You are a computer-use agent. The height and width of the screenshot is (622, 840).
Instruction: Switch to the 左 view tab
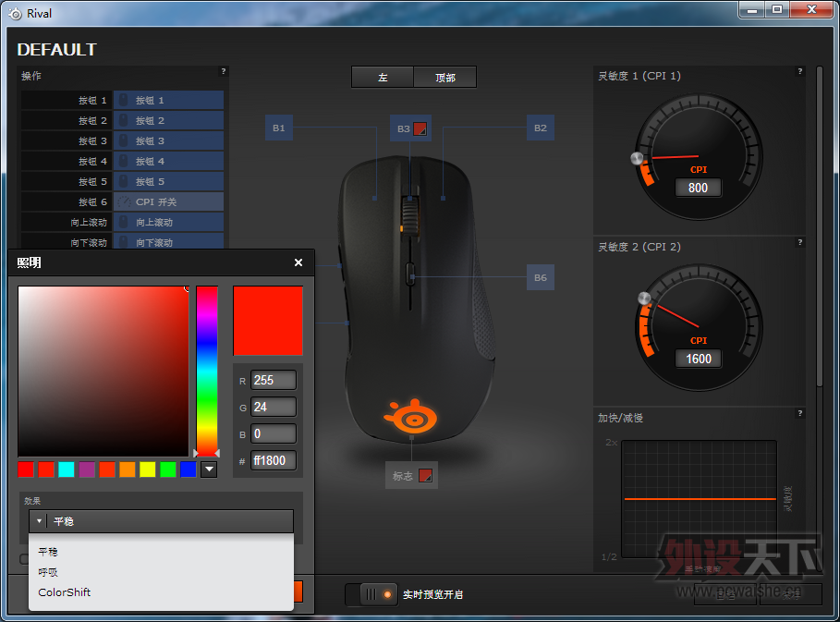383,77
